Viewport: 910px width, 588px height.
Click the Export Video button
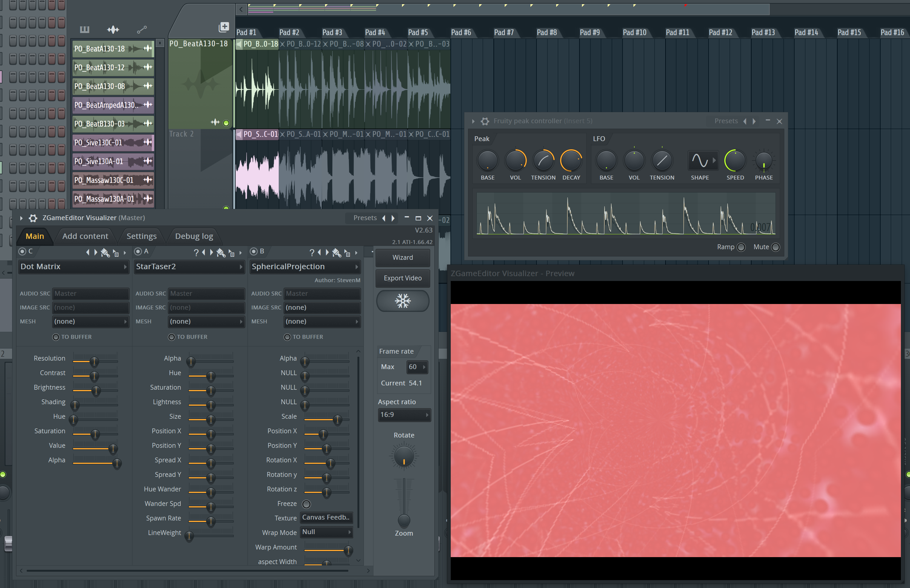[402, 278]
